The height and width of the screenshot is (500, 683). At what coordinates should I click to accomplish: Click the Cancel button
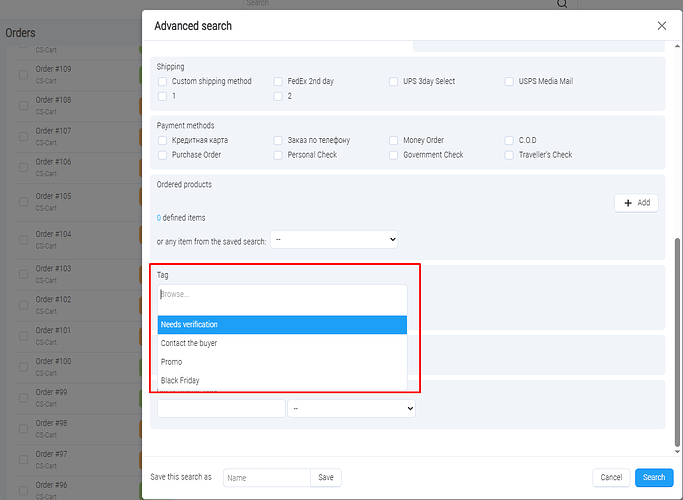pyautogui.click(x=610, y=478)
